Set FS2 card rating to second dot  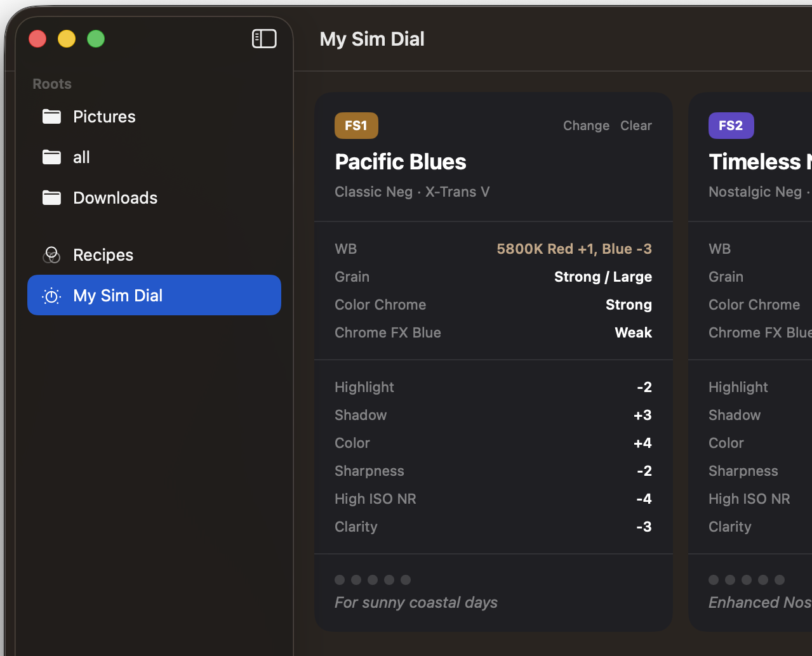click(730, 580)
